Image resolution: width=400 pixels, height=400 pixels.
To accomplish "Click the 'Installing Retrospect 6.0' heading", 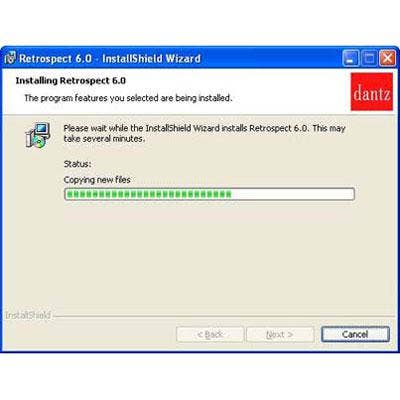I will pyautogui.click(x=71, y=81).
